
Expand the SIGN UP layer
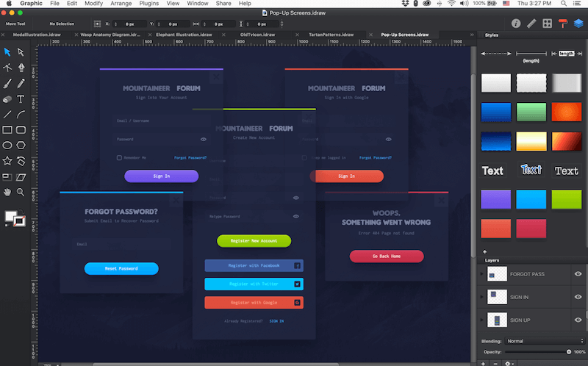482,320
